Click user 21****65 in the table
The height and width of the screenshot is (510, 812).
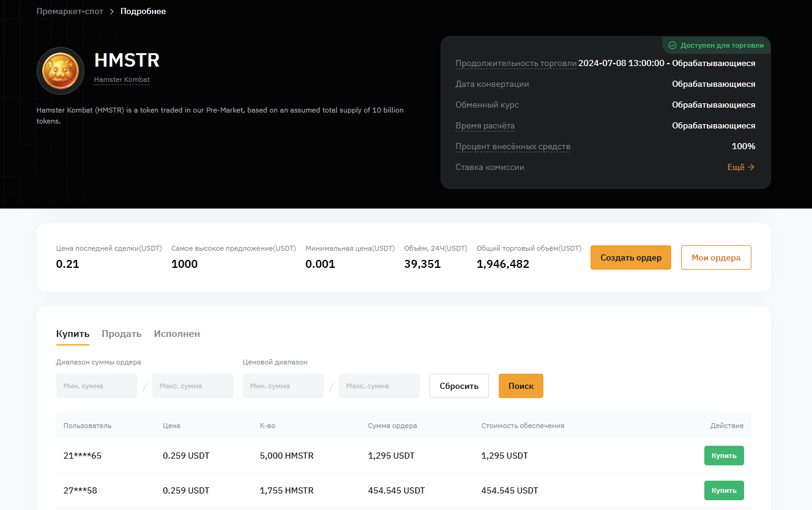point(82,456)
